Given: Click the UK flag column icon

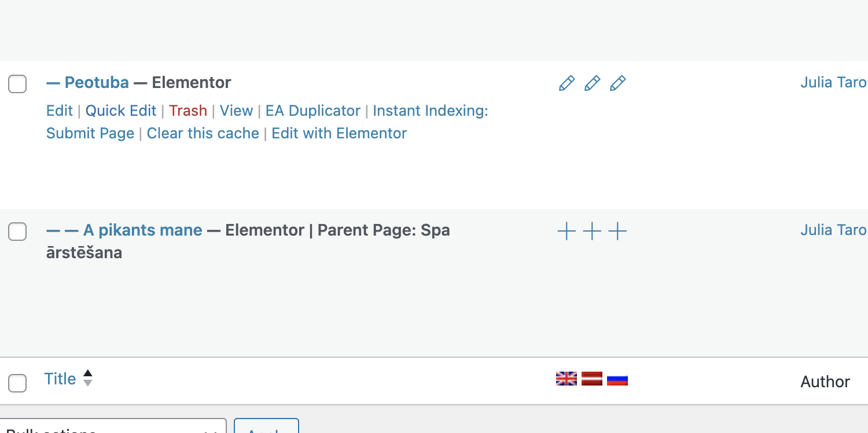Looking at the screenshot, I should pos(567,379).
